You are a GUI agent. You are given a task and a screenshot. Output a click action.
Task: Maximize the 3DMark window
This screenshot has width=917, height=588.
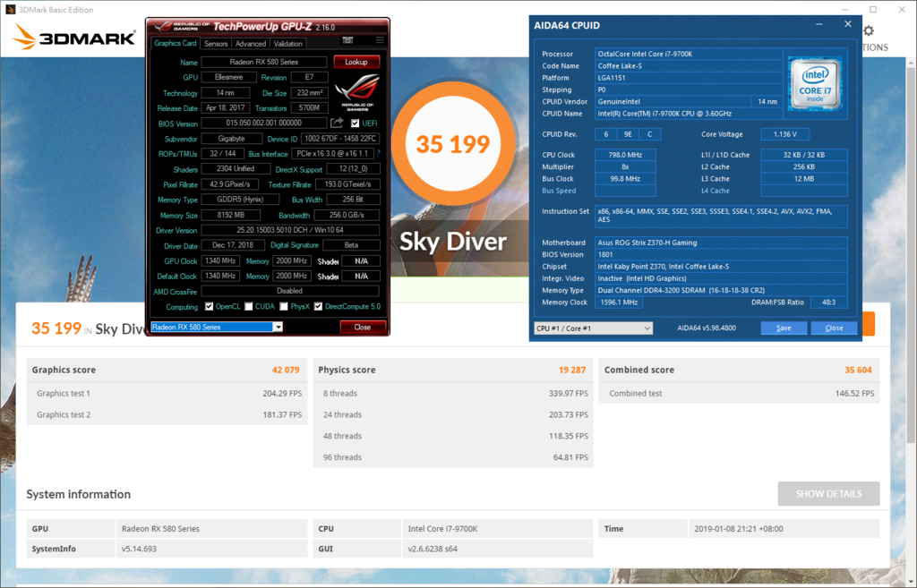click(x=873, y=9)
